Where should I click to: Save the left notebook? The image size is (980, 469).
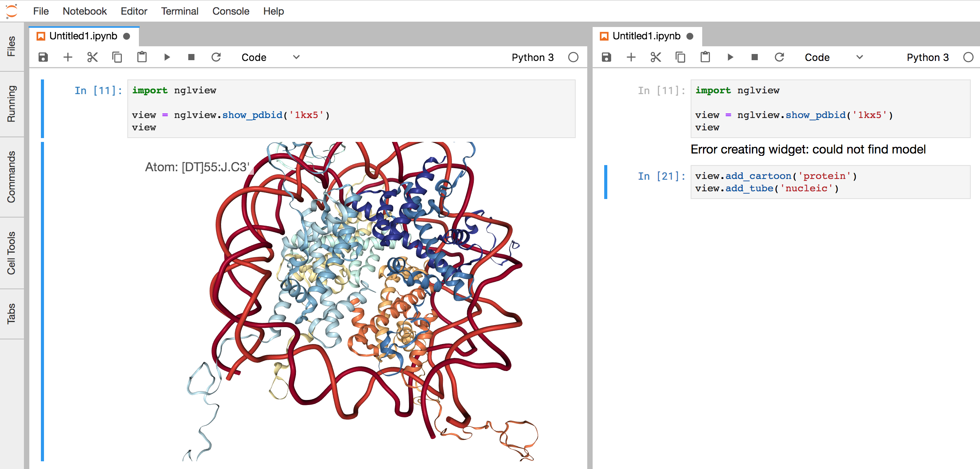tap(43, 57)
